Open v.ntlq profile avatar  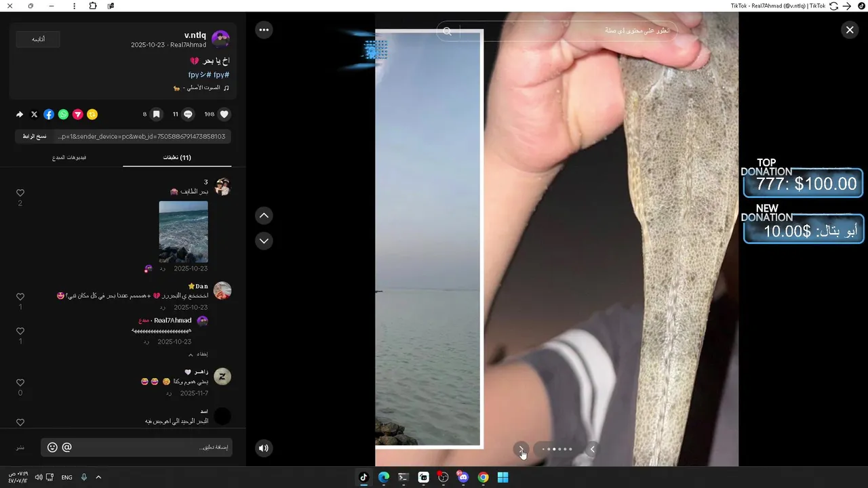220,39
